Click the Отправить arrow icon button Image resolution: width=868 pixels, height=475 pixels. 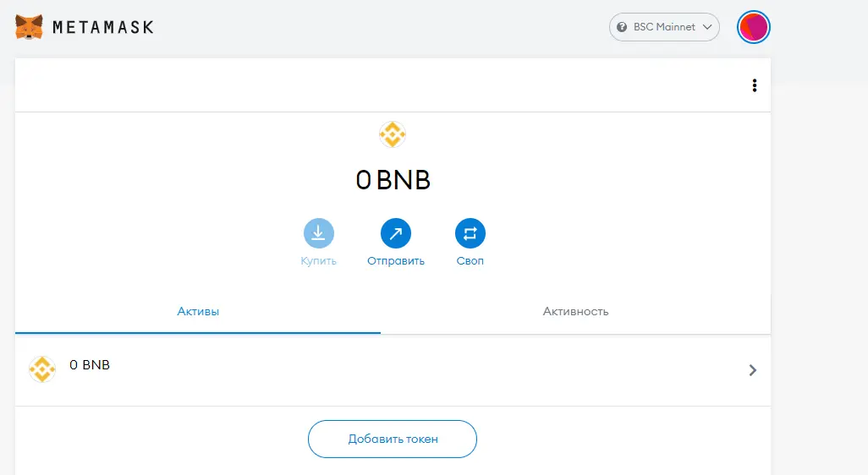[x=396, y=233]
